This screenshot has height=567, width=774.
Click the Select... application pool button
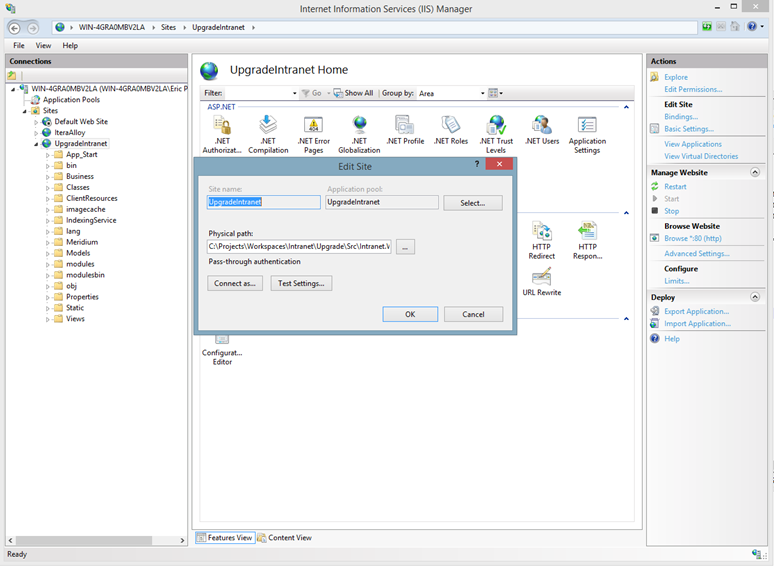(x=473, y=203)
